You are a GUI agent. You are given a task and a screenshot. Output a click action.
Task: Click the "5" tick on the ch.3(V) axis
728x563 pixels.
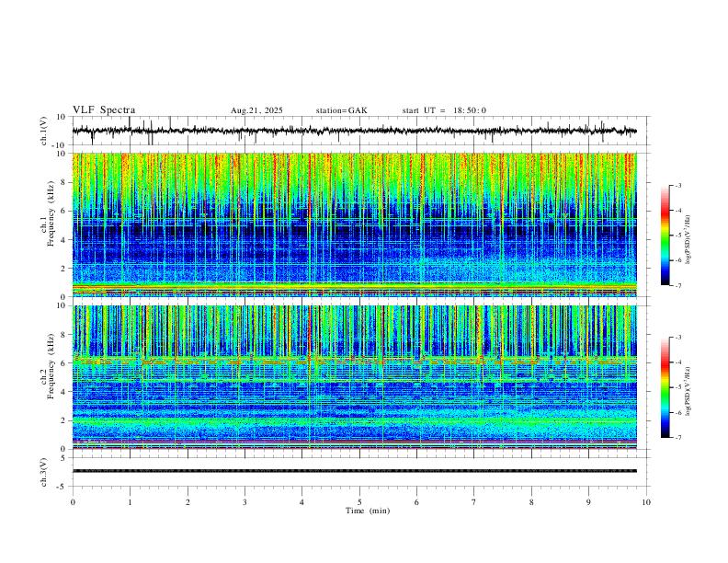point(64,458)
